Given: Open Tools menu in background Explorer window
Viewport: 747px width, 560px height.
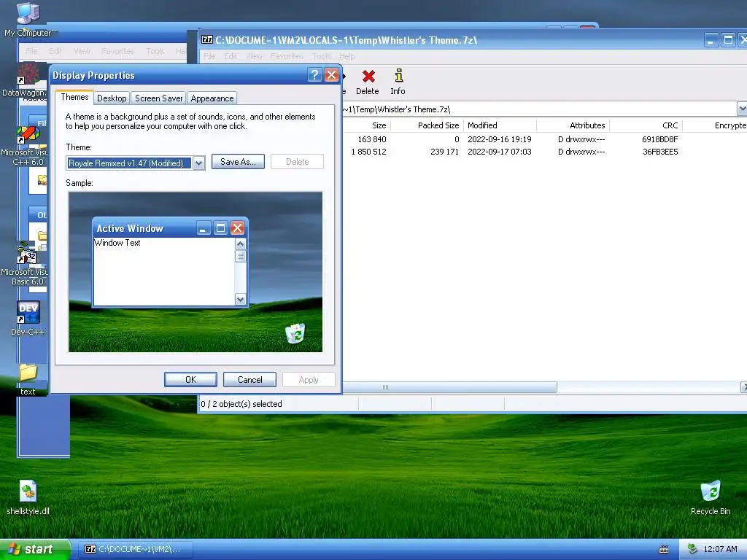Looking at the screenshot, I should pyautogui.click(x=155, y=51).
